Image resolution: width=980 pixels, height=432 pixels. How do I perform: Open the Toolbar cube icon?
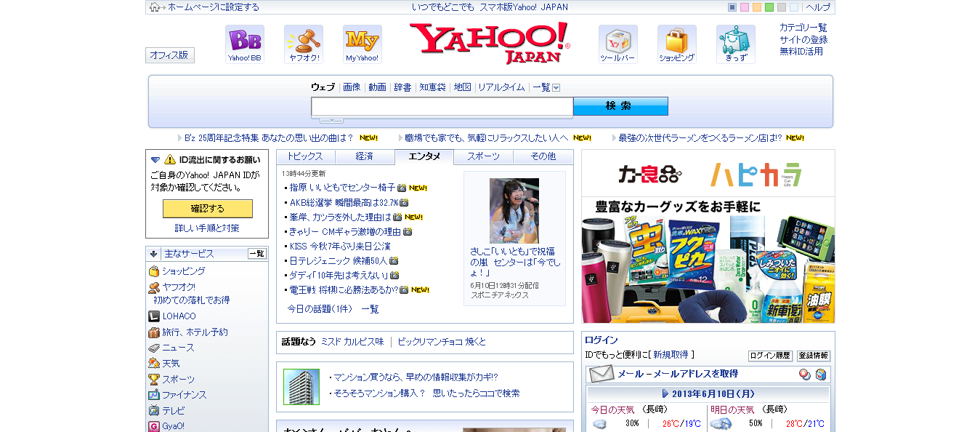618,44
